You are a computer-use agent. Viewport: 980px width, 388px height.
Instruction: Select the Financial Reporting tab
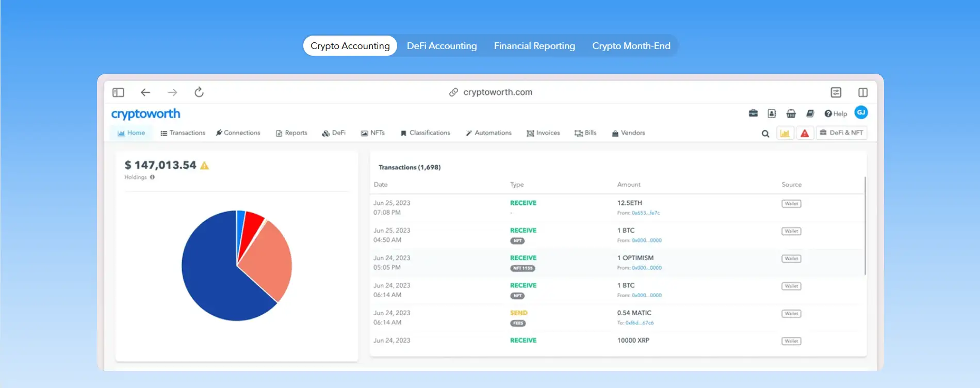534,46
